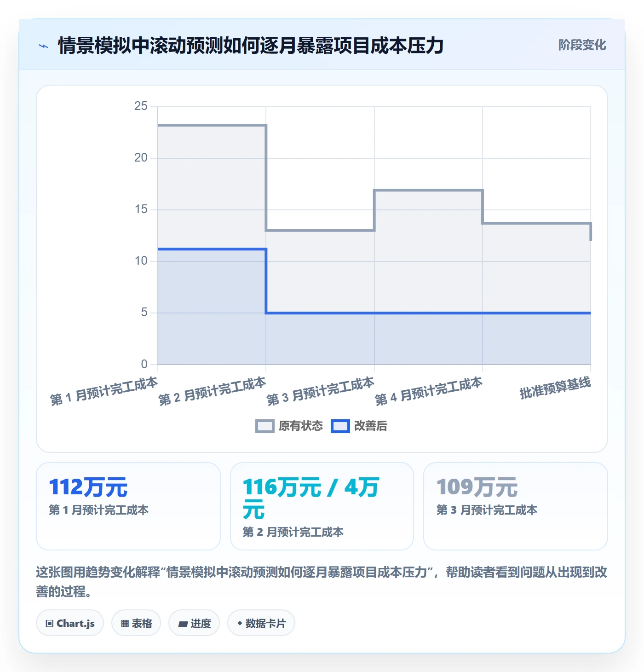
Task: Click the 数据卡片 diamond icon
Action: (x=240, y=623)
